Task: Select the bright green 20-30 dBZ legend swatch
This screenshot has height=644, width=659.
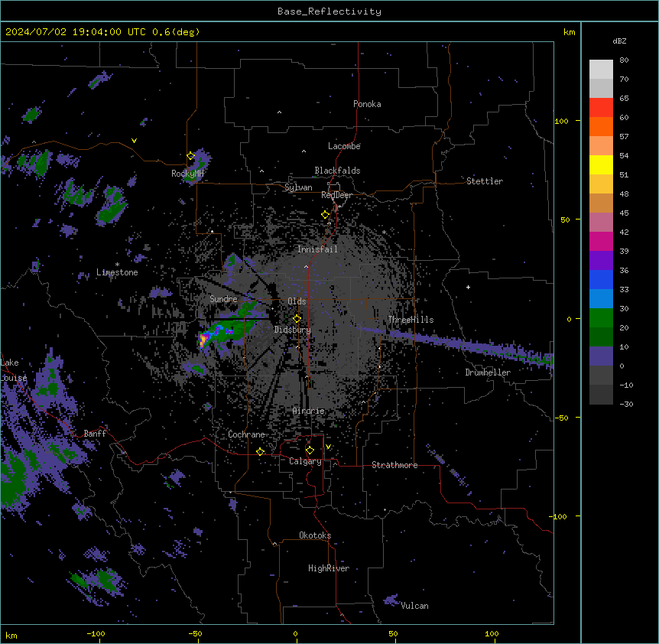Action: pos(601,318)
